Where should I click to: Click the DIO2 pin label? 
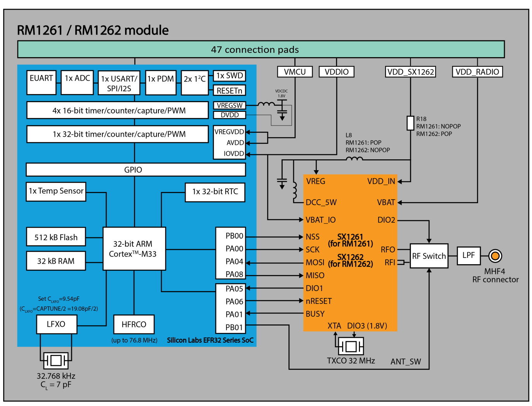click(386, 220)
